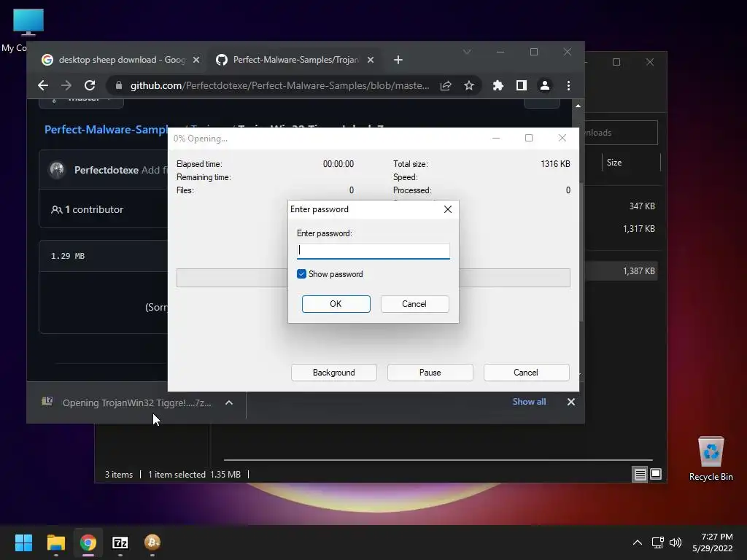Click the 1.29 MB file size text
Viewport: 747px width, 560px height.
[x=68, y=256]
